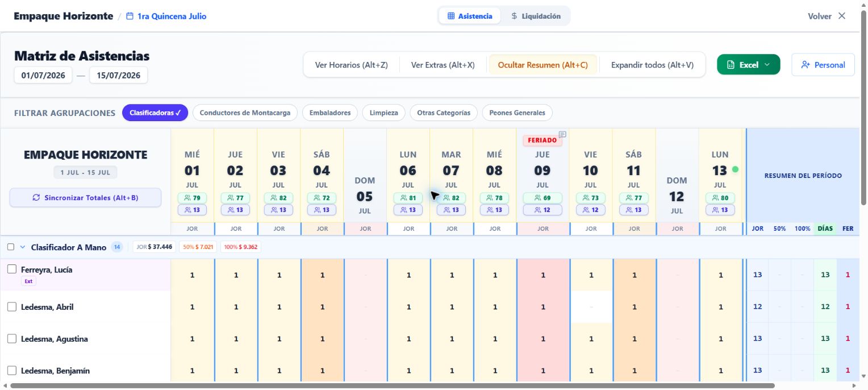
Task: Select the Ledesma, Abril row checkbox
Action: (11, 307)
